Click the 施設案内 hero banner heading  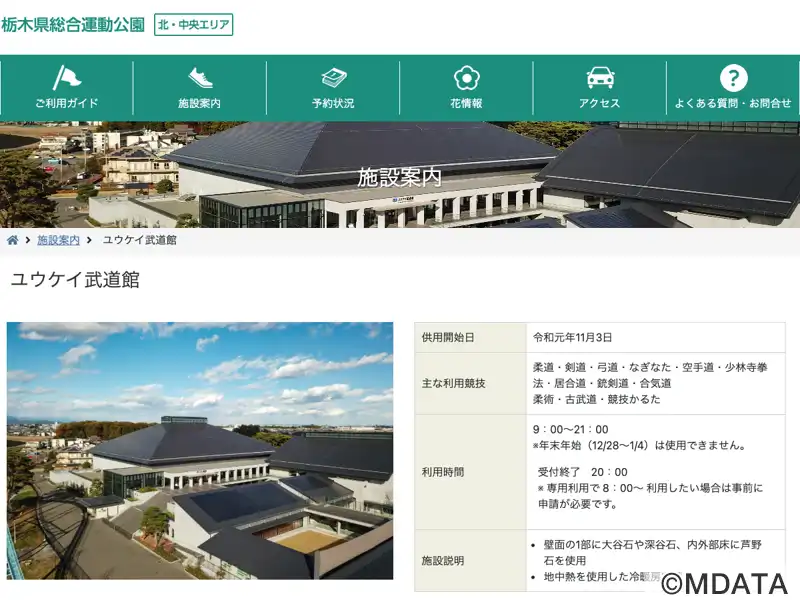click(399, 177)
